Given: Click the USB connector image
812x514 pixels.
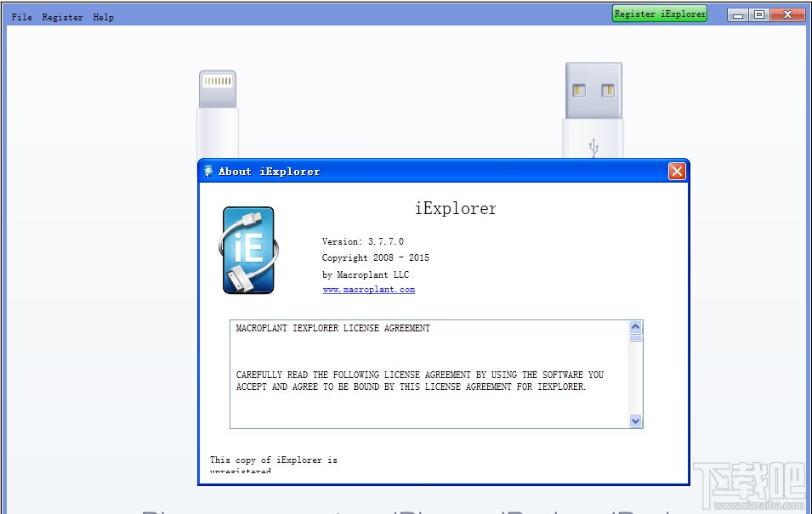Looking at the screenshot, I should tap(593, 110).
